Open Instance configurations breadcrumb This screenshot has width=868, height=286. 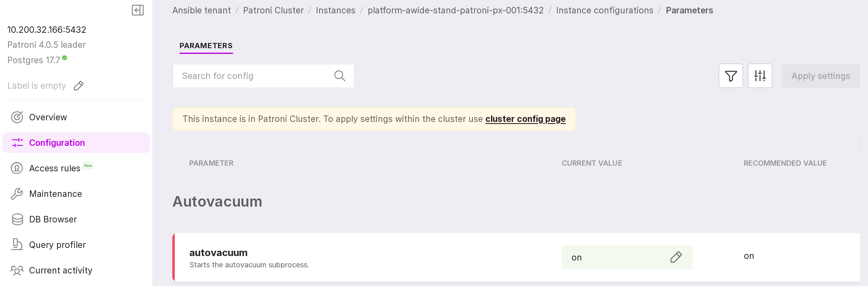[604, 11]
